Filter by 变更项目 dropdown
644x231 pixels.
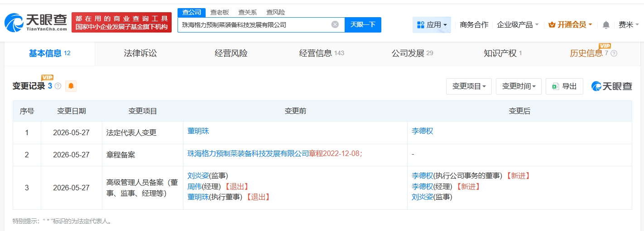pos(469,86)
